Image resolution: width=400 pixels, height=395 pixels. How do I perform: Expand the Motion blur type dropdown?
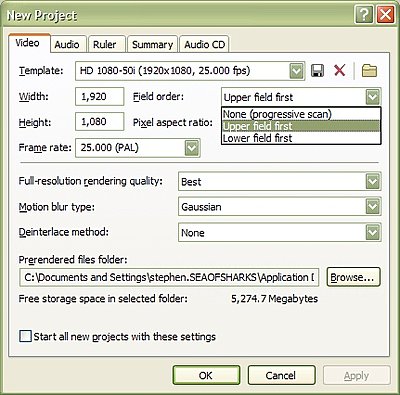coord(373,207)
